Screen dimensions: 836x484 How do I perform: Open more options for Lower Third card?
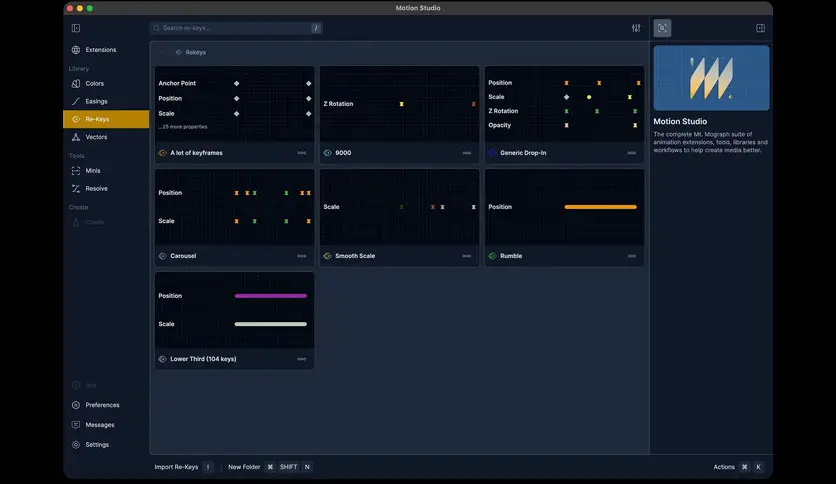point(302,359)
